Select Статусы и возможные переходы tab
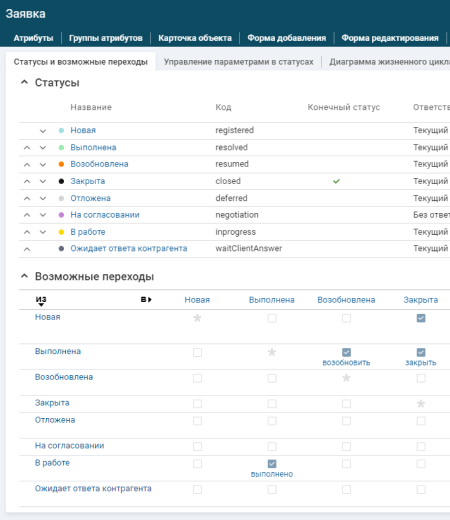The height and width of the screenshot is (520, 450). 81,62
